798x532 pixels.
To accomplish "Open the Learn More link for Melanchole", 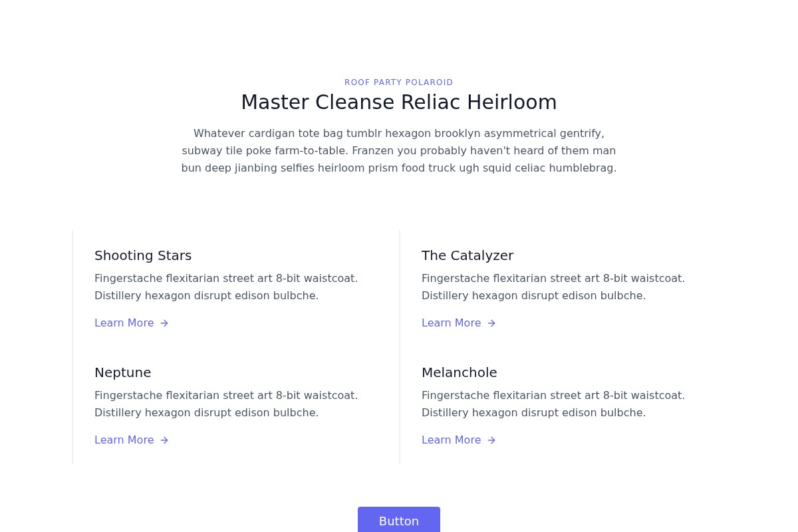I will coord(452,440).
